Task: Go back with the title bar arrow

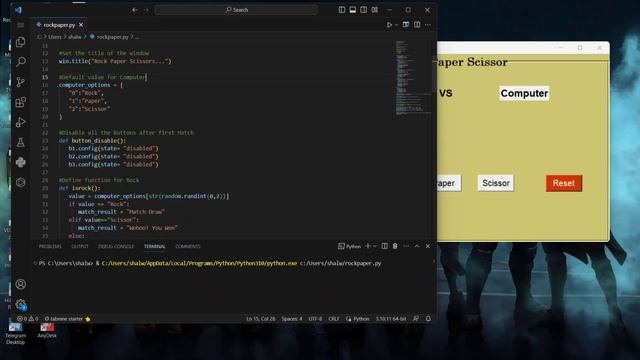Action: [135, 10]
